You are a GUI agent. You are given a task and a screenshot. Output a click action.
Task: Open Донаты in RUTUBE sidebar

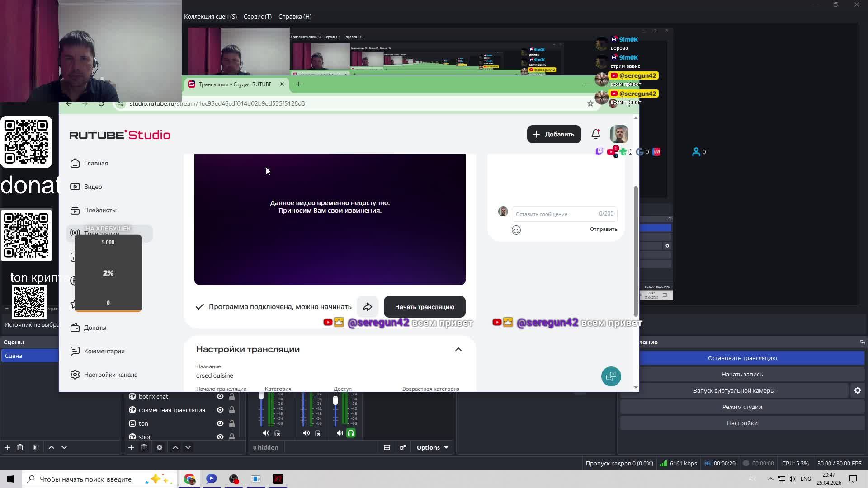point(95,328)
